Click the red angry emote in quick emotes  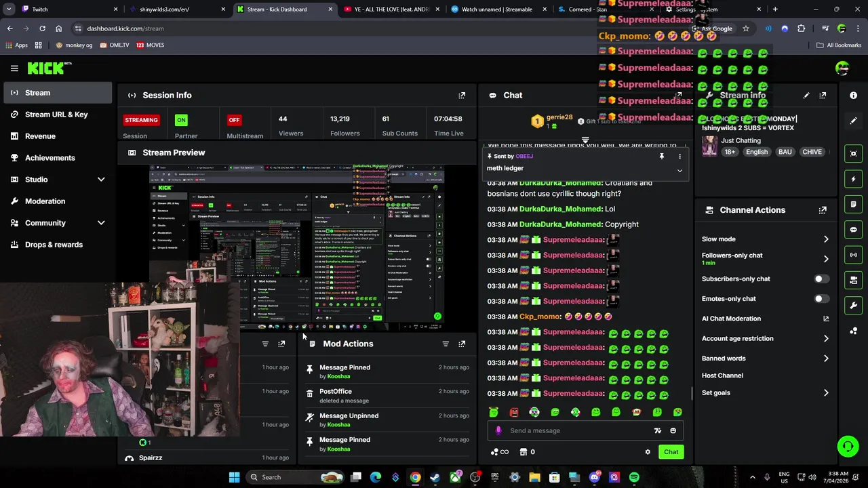click(x=514, y=412)
